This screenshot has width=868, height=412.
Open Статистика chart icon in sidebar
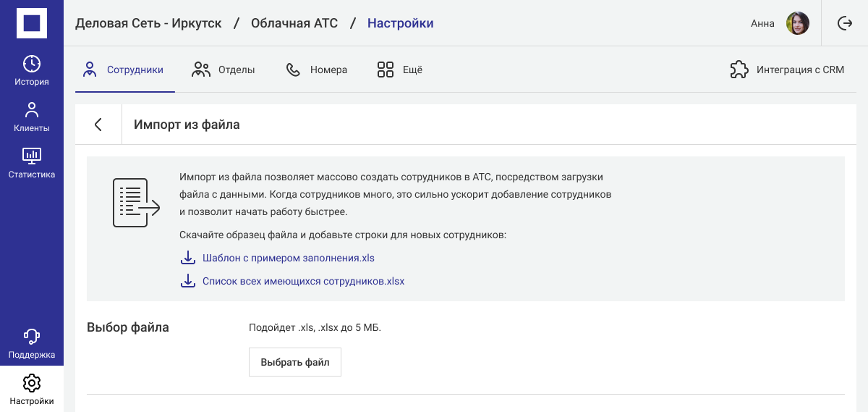[32, 156]
